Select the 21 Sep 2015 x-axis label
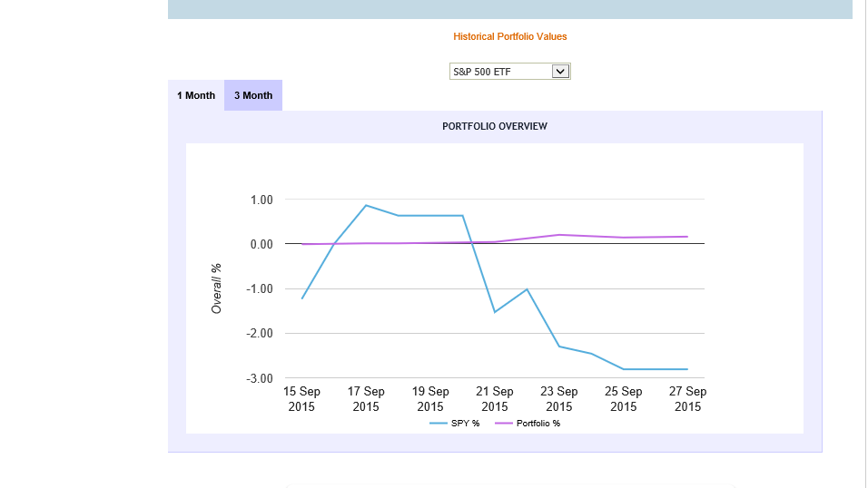Screen dimensions: 868x488 coord(495,399)
